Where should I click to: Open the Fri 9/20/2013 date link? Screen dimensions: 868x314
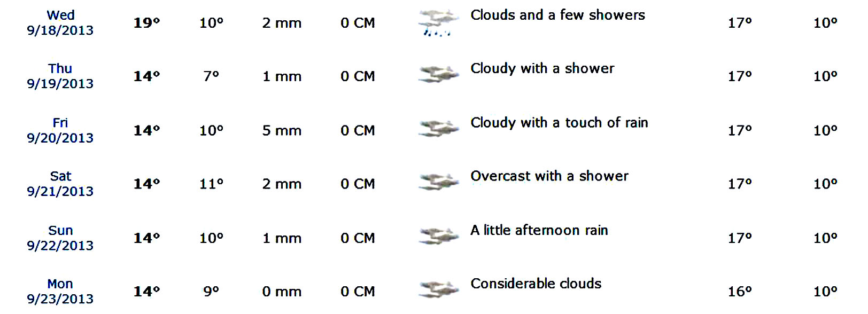(60, 130)
